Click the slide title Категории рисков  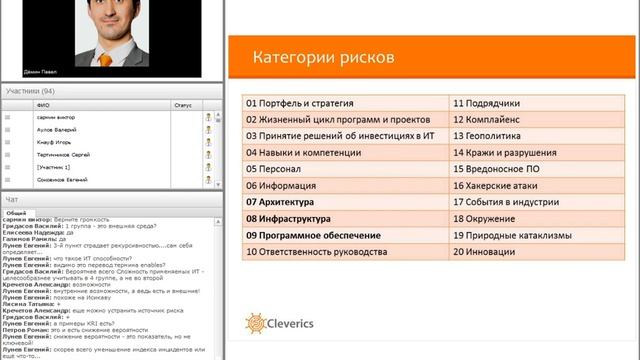click(324, 57)
